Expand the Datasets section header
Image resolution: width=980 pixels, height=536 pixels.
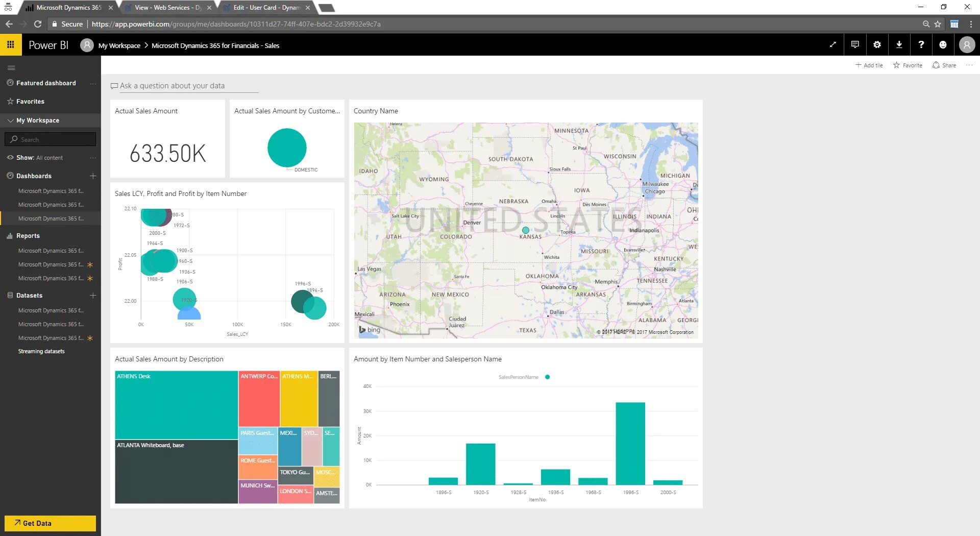tap(29, 296)
